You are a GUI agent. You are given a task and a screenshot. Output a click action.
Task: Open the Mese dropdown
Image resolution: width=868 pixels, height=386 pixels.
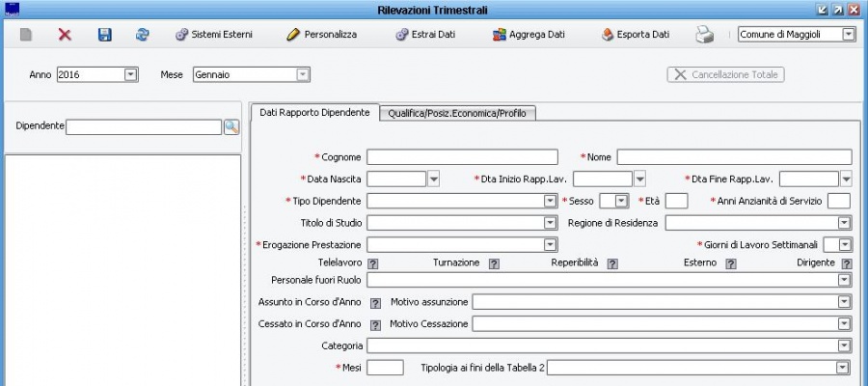click(x=302, y=74)
